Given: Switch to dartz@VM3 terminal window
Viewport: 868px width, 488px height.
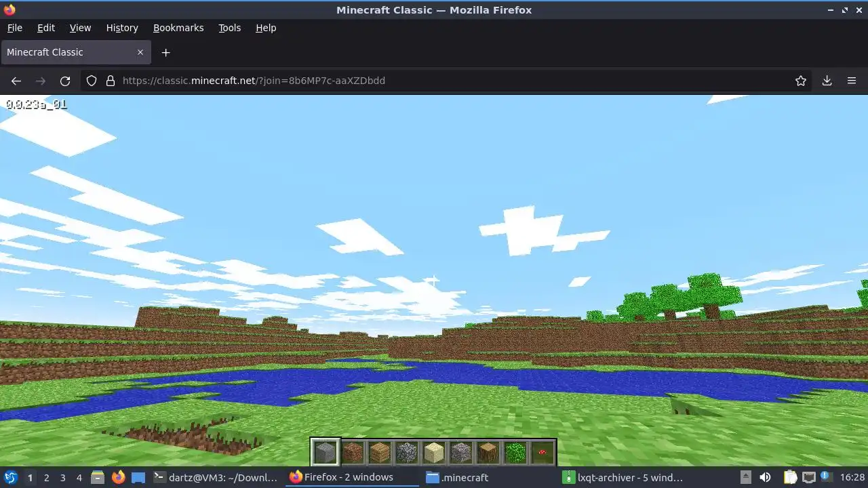Looking at the screenshot, I should 216,477.
